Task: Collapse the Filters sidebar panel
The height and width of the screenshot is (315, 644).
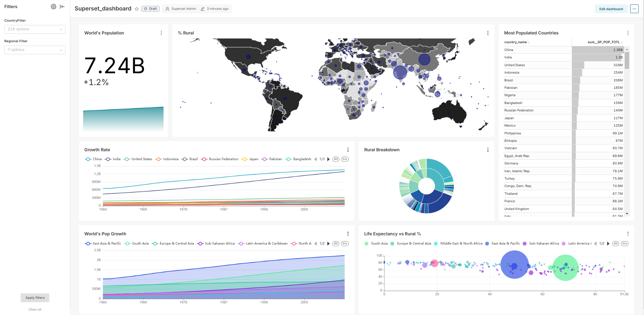Action: tap(62, 6)
